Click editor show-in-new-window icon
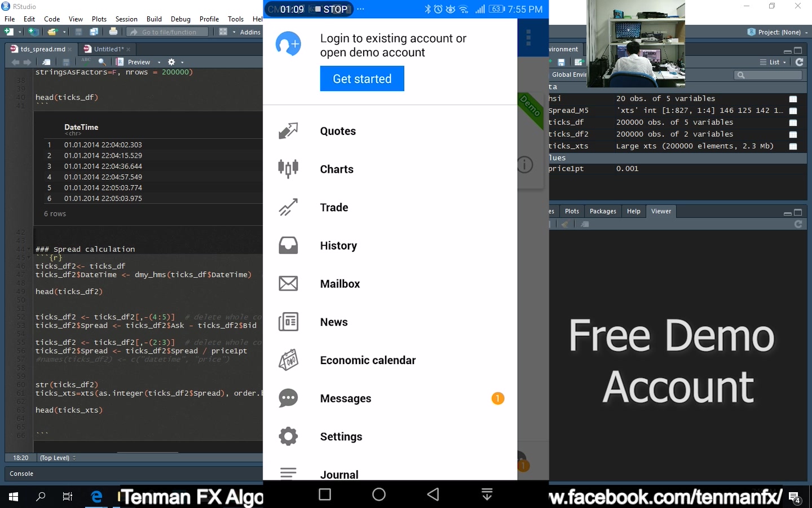The height and width of the screenshot is (508, 812). point(46,62)
